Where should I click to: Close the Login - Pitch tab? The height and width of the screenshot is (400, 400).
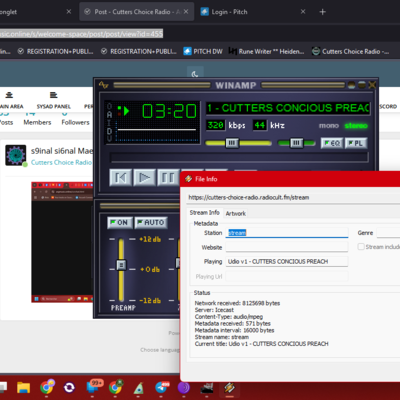pyautogui.click(x=303, y=12)
